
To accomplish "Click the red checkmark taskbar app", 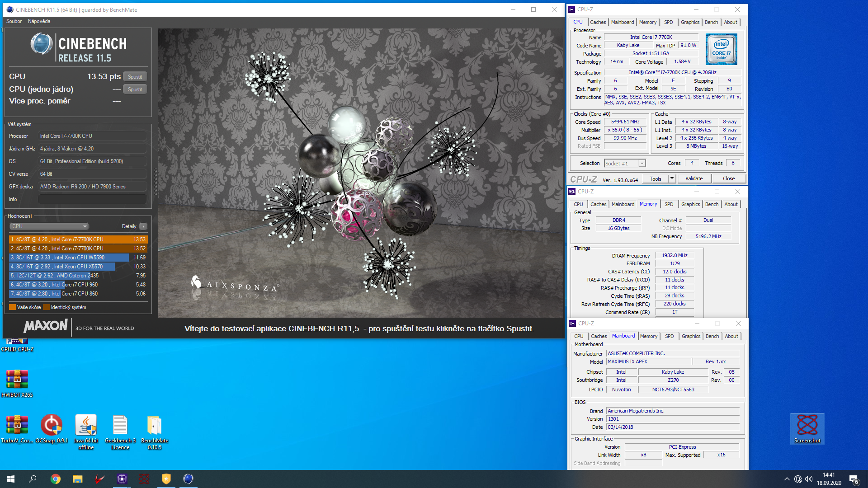I will (100, 479).
